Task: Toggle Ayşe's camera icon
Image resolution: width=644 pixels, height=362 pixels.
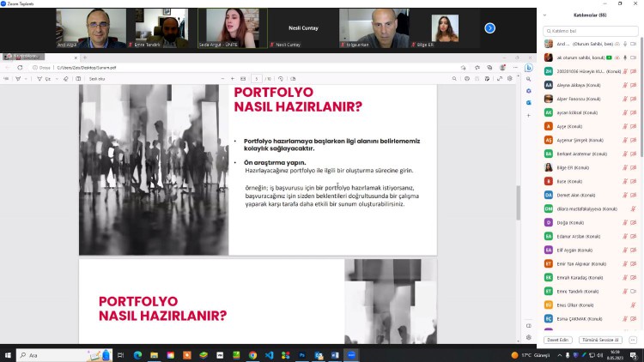Action: click(634, 126)
